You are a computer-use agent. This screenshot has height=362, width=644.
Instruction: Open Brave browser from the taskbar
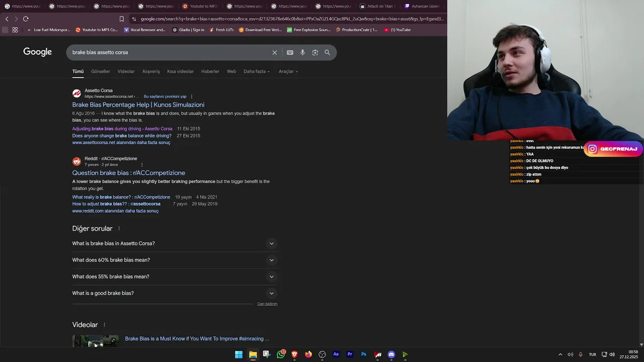point(294,354)
